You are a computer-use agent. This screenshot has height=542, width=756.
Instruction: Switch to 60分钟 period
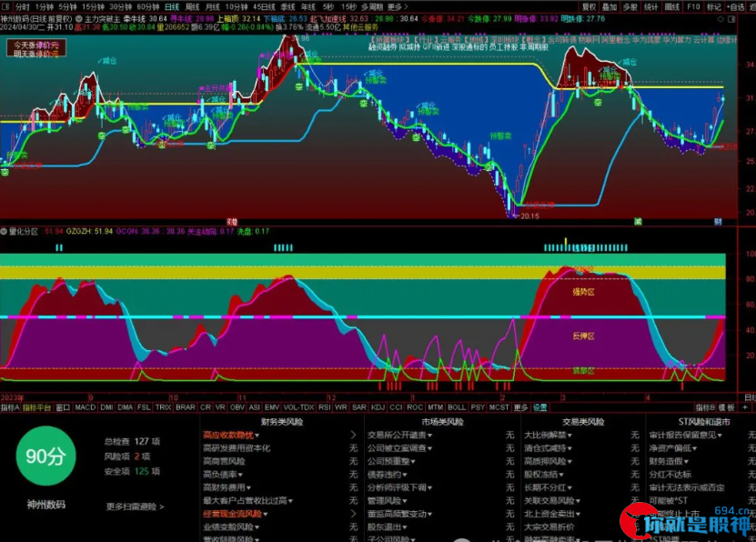tap(148, 6)
